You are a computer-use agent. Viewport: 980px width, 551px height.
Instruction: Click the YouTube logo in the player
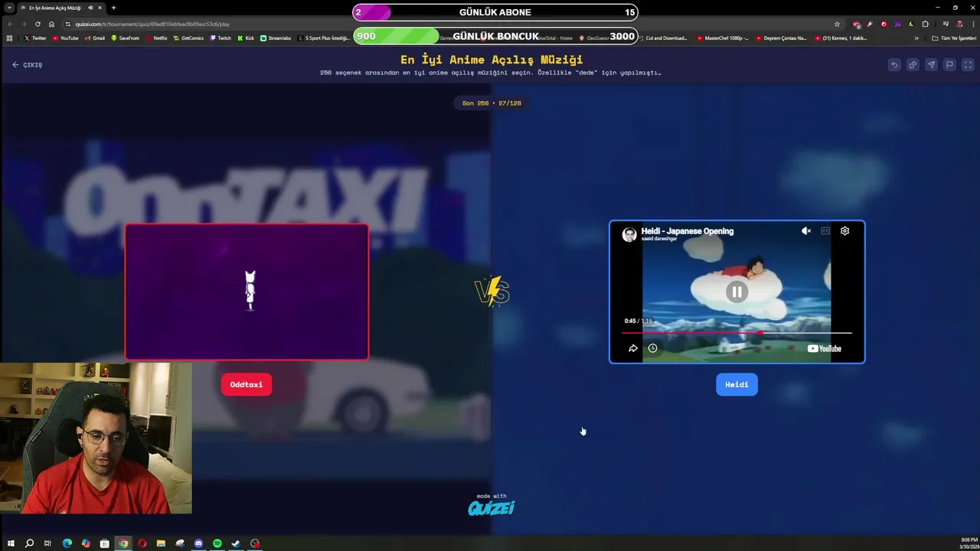click(x=825, y=348)
